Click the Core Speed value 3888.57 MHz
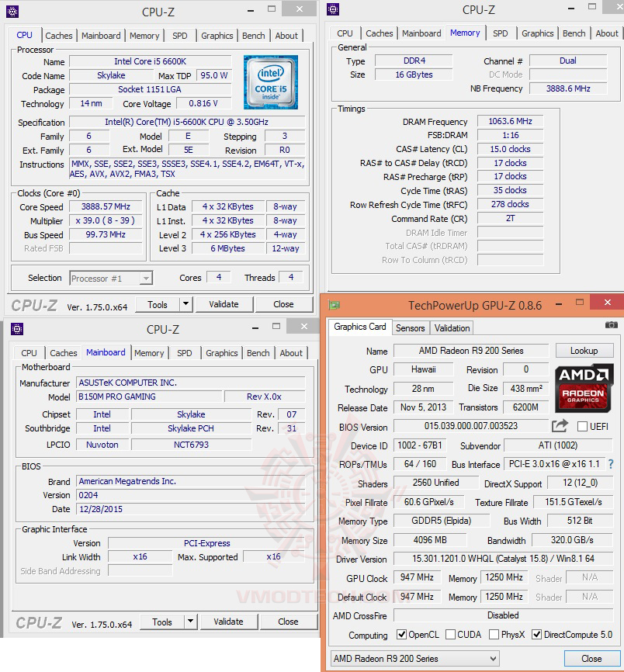This screenshot has height=672, width=624. click(106, 206)
